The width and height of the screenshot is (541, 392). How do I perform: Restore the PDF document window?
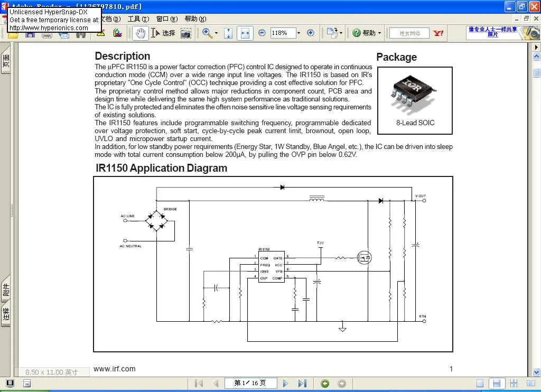(x=526, y=18)
